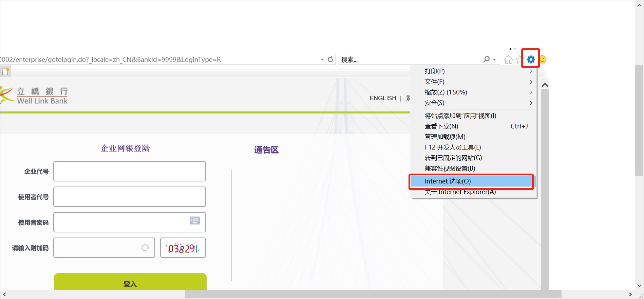The image size is (644, 299).
Task: Open the virtual keyboard in password field
Action: pos(194,221)
